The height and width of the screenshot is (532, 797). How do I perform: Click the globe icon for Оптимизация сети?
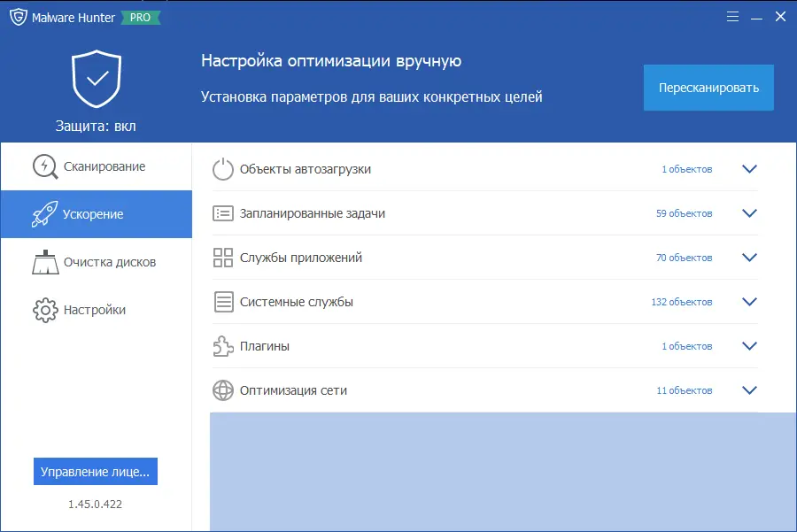(223, 389)
